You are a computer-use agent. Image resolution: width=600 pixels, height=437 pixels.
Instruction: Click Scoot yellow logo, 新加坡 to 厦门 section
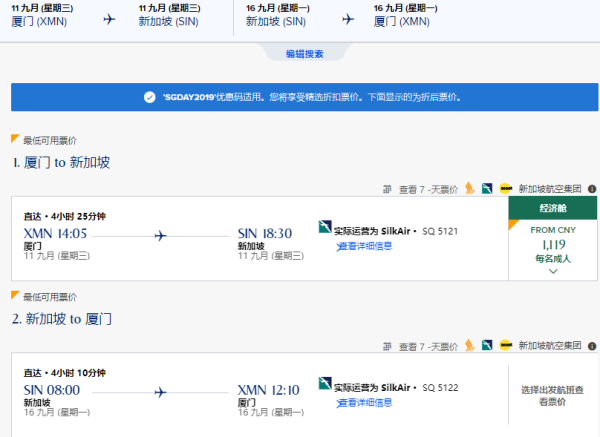click(506, 345)
